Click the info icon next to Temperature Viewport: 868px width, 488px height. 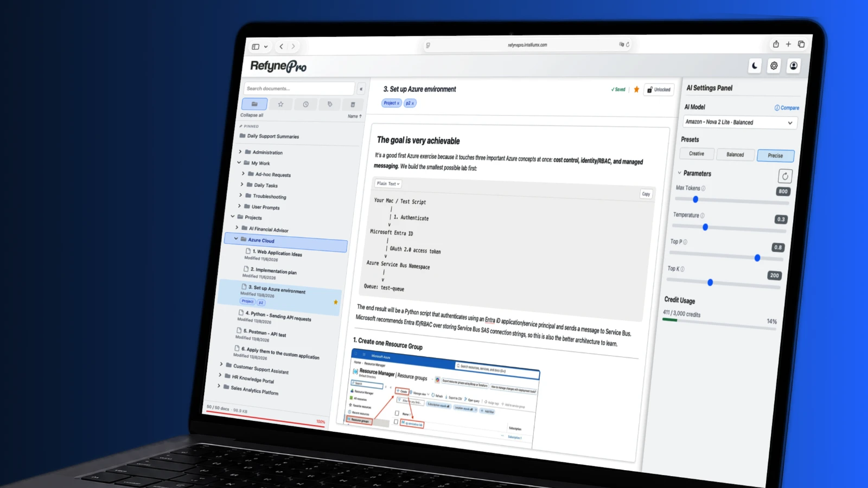pos(703,215)
